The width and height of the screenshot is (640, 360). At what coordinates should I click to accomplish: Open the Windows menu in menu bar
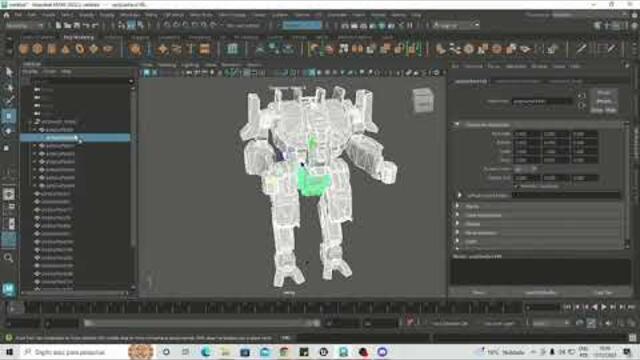tap(129, 15)
